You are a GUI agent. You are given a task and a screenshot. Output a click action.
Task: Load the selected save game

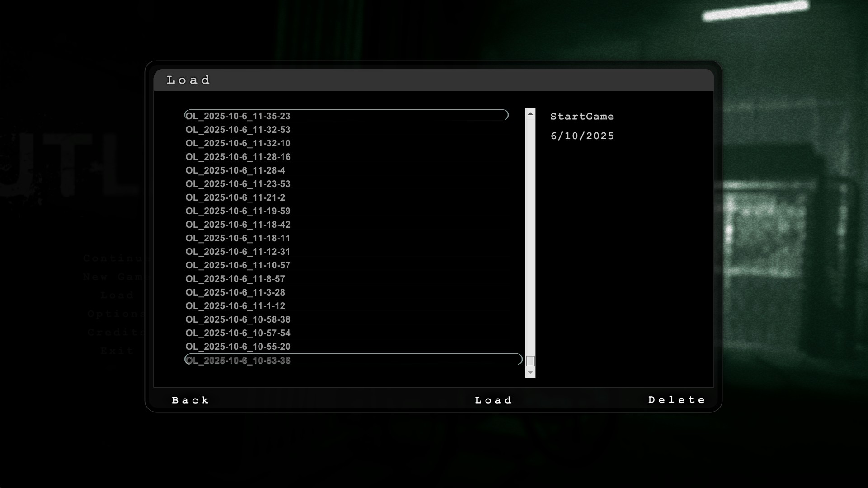(493, 400)
